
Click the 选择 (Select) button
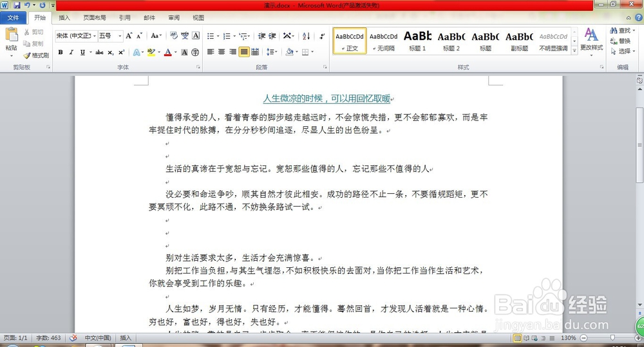coord(622,51)
